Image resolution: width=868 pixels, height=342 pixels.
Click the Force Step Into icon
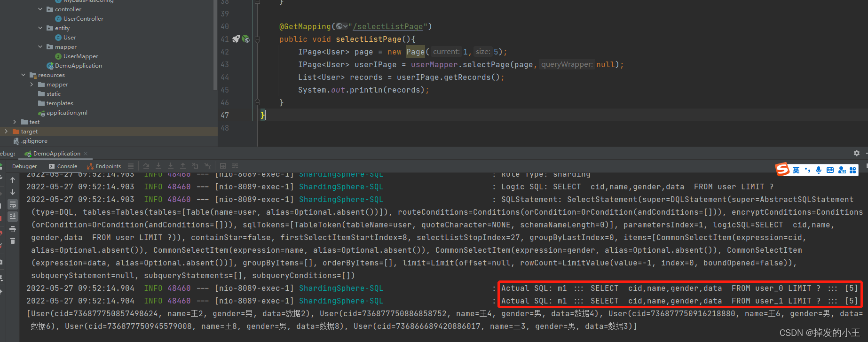(x=171, y=166)
